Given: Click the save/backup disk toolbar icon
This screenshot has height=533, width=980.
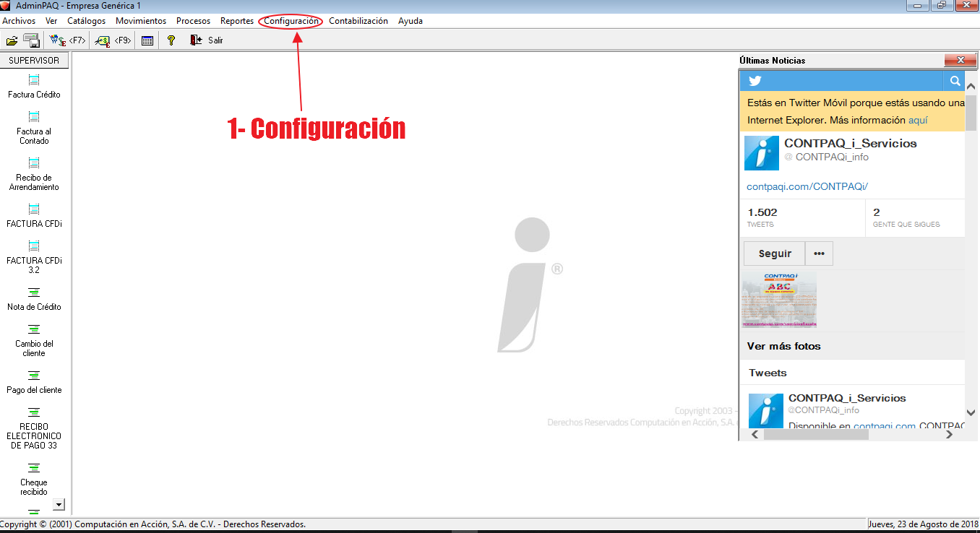Looking at the screenshot, I should point(31,40).
